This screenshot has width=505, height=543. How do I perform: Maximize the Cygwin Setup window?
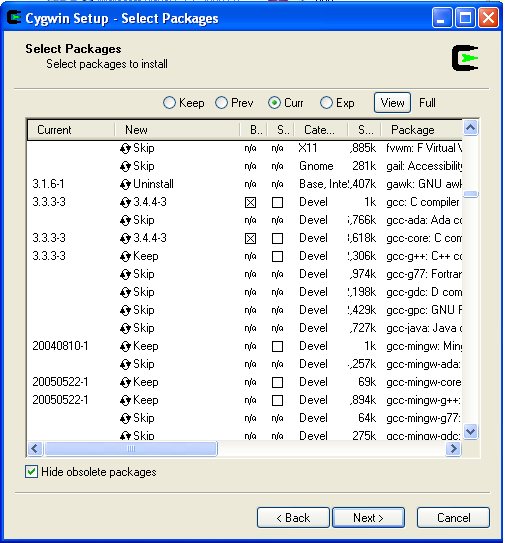tap(465, 17)
